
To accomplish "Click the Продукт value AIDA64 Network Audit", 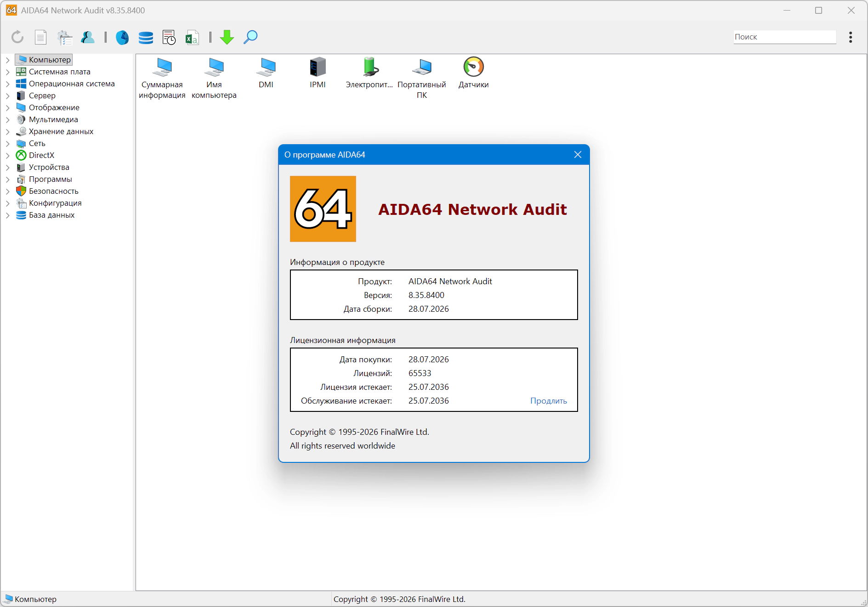I will click(x=450, y=281).
